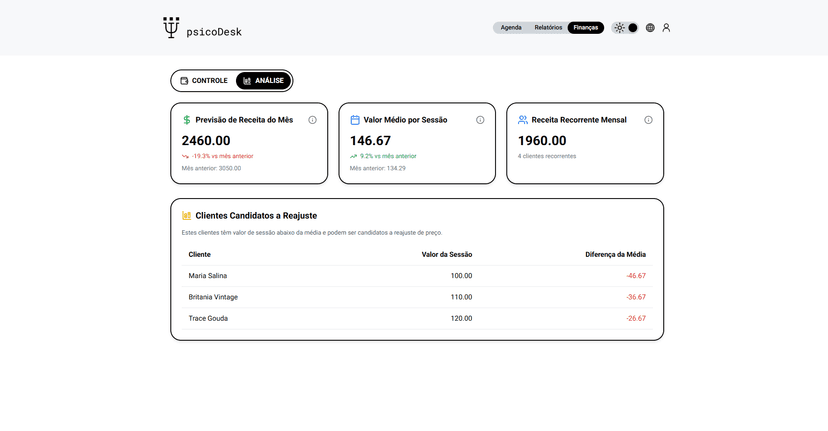
Task: Open the language globe icon
Action: tap(650, 28)
